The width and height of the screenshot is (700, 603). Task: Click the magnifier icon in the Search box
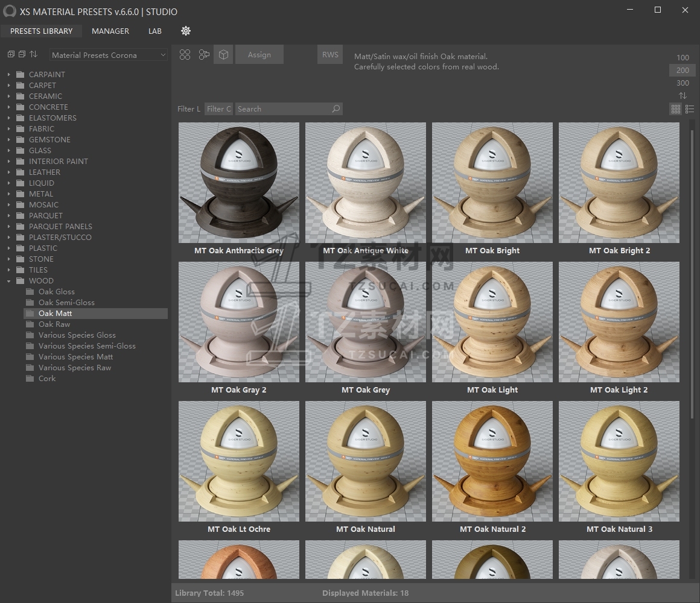336,109
